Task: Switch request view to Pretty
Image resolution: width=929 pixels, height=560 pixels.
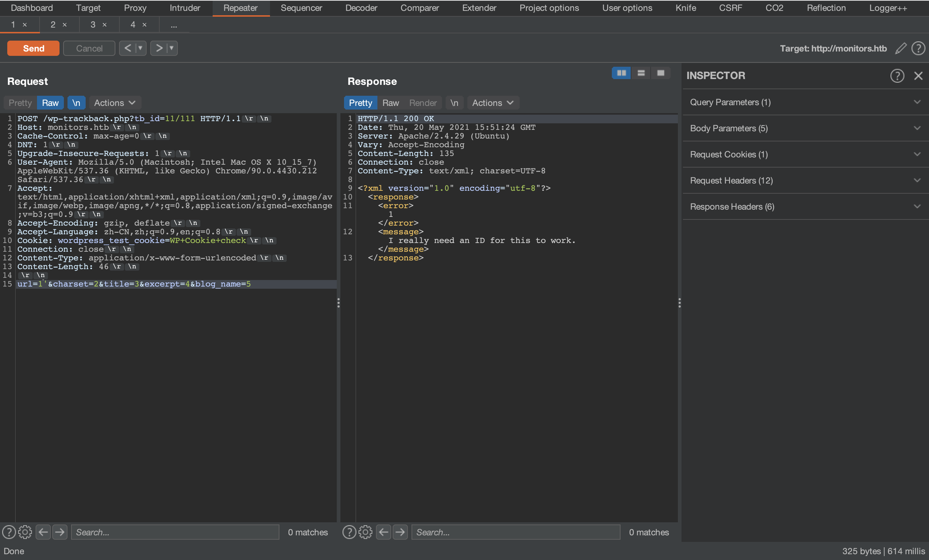Action: 20,103
